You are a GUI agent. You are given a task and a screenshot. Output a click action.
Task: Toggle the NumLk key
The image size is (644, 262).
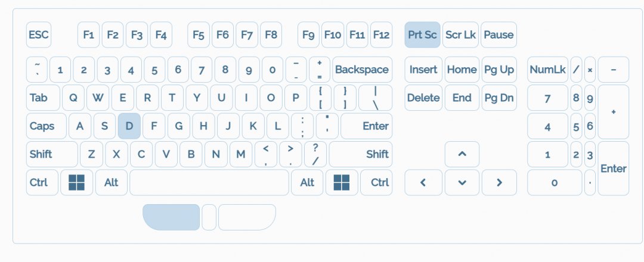(x=547, y=70)
